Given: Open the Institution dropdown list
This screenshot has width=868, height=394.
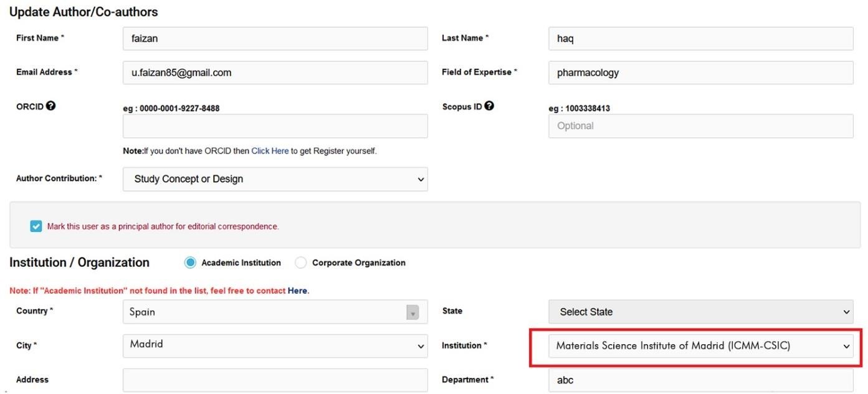Looking at the screenshot, I should 700,345.
